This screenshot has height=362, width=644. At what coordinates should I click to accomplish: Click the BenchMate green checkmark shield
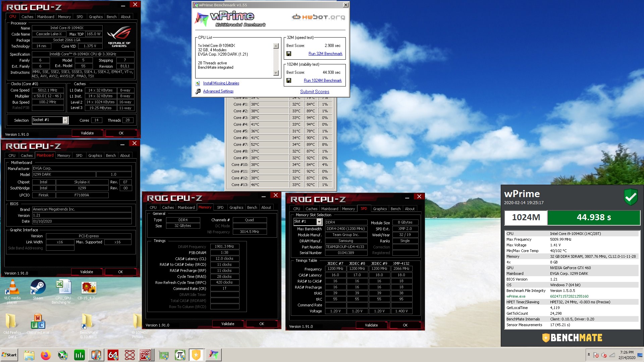[x=631, y=197]
